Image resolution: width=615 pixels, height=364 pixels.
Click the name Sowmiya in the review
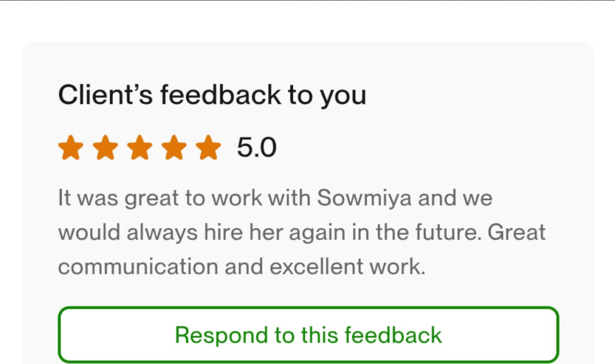pos(364,198)
